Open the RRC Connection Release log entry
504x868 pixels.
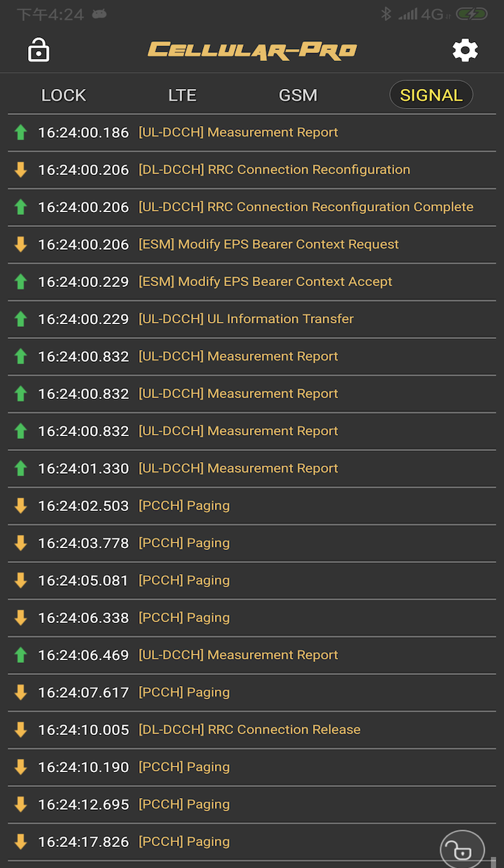[x=252, y=730]
